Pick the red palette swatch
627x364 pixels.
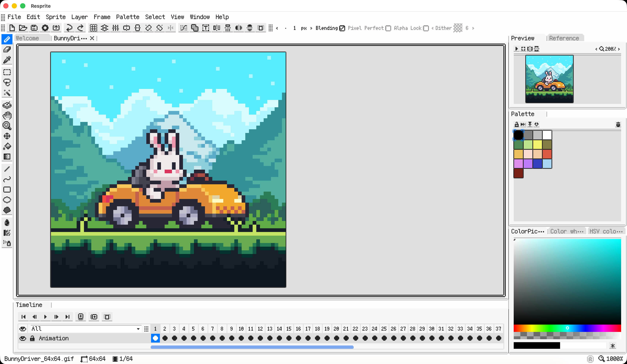pyautogui.click(x=547, y=154)
